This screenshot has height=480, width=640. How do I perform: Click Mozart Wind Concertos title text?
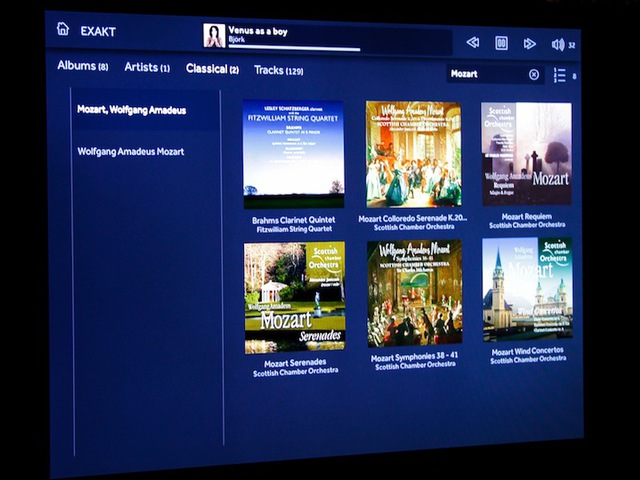tap(527, 351)
